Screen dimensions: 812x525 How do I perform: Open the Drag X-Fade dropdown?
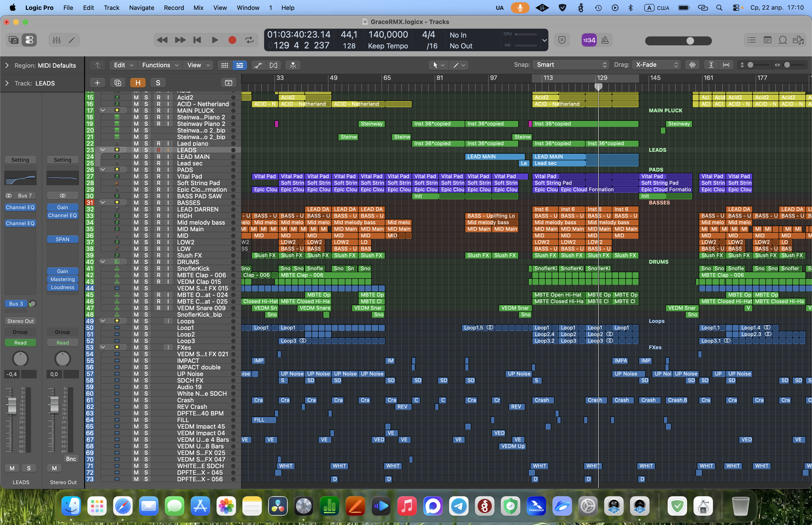pos(656,65)
